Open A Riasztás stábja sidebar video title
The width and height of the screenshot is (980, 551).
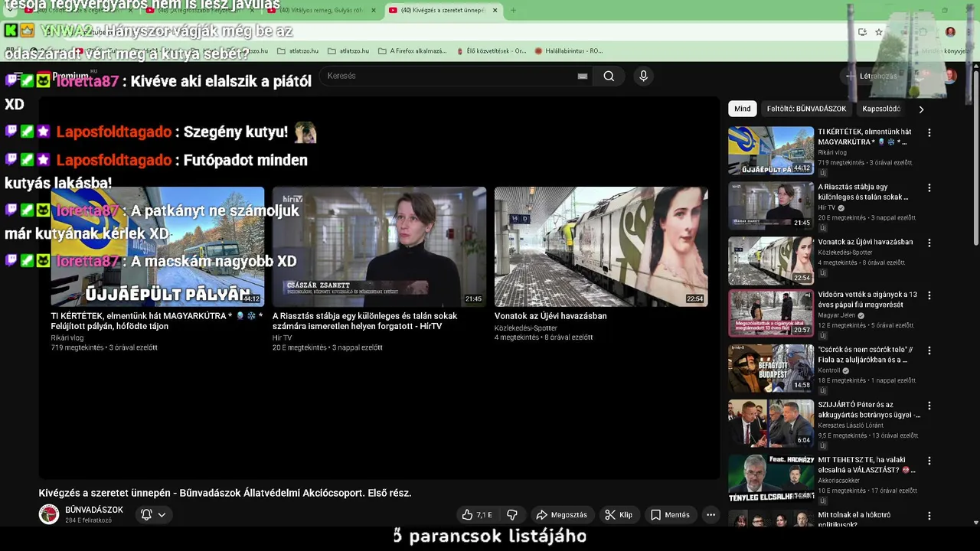coord(863,192)
